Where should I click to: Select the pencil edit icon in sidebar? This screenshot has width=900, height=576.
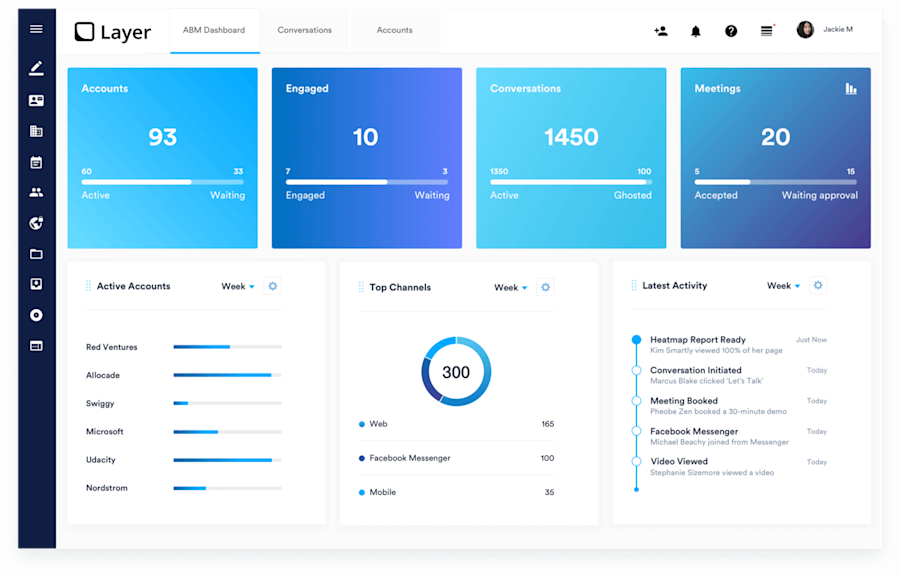36,67
